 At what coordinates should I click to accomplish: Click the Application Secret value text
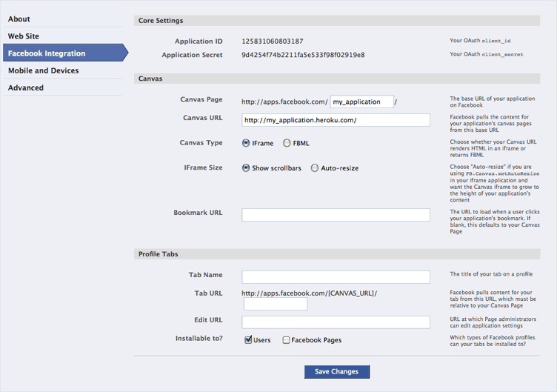(303, 55)
